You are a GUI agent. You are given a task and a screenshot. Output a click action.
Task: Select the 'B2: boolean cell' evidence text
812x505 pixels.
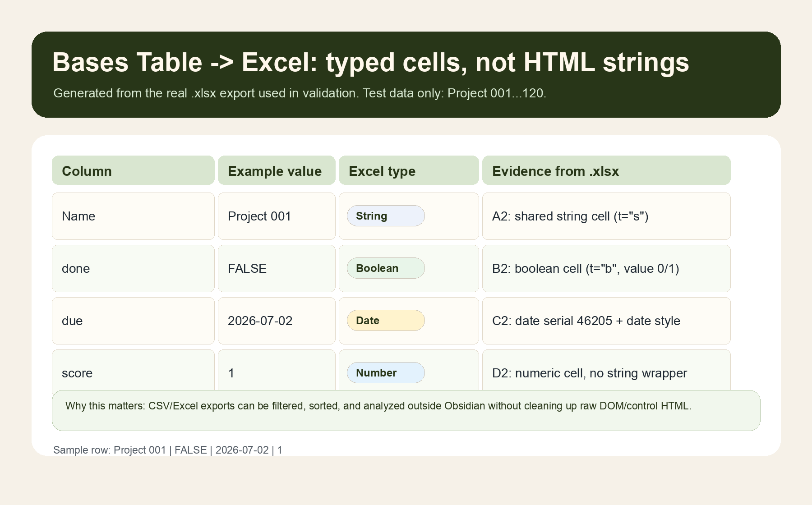point(586,269)
